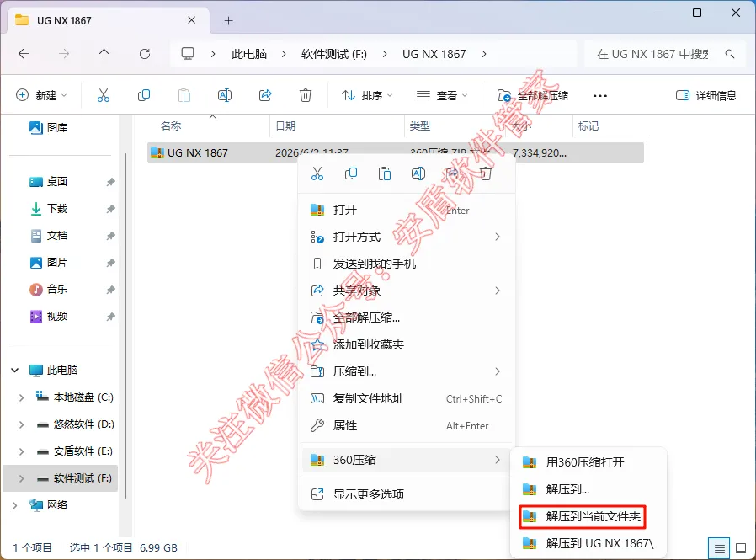Open the New dropdown button
This screenshot has height=560, width=756.
tap(41, 95)
